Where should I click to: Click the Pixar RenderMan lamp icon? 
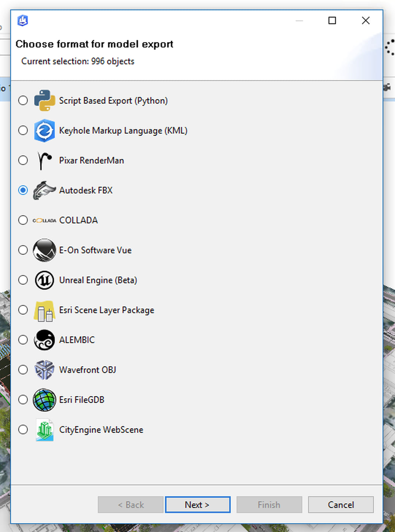coord(45,161)
